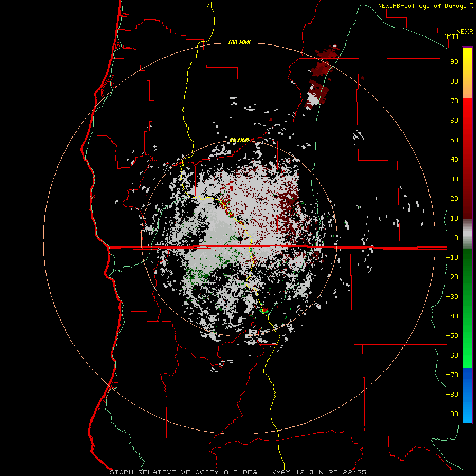Select the -60 scale value
The width and height of the screenshot is (476, 476).
click(x=452, y=355)
